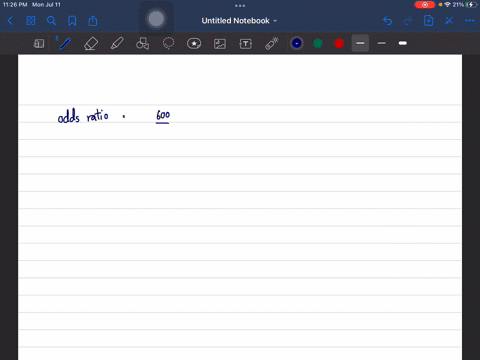480x360 pixels.
Task: Open the search magnifier
Action: [51, 21]
